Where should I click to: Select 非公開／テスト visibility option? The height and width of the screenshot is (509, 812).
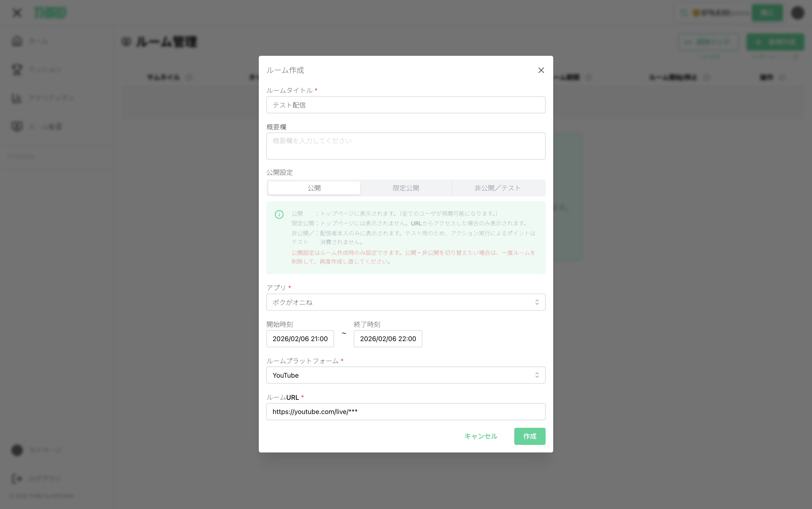[498, 188]
